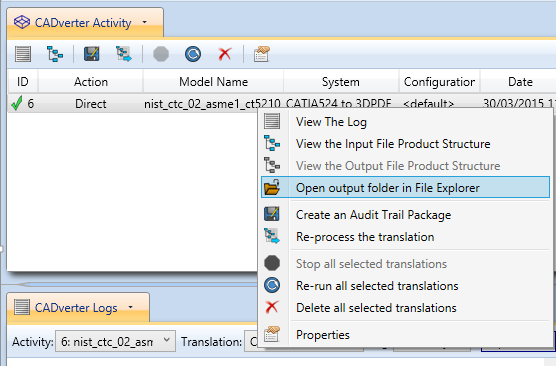This screenshot has width=556, height=366.
Task: Click the gray stop translations toolbar icon
Action: [161, 54]
